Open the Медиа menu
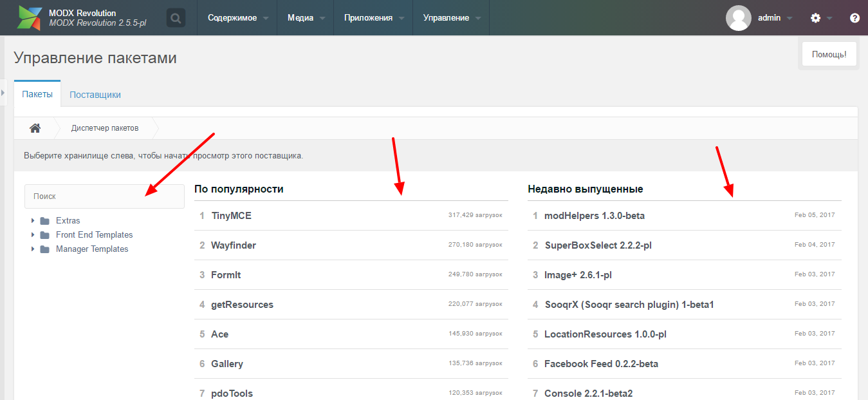Viewport: 868px width, 400px height. click(x=306, y=18)
